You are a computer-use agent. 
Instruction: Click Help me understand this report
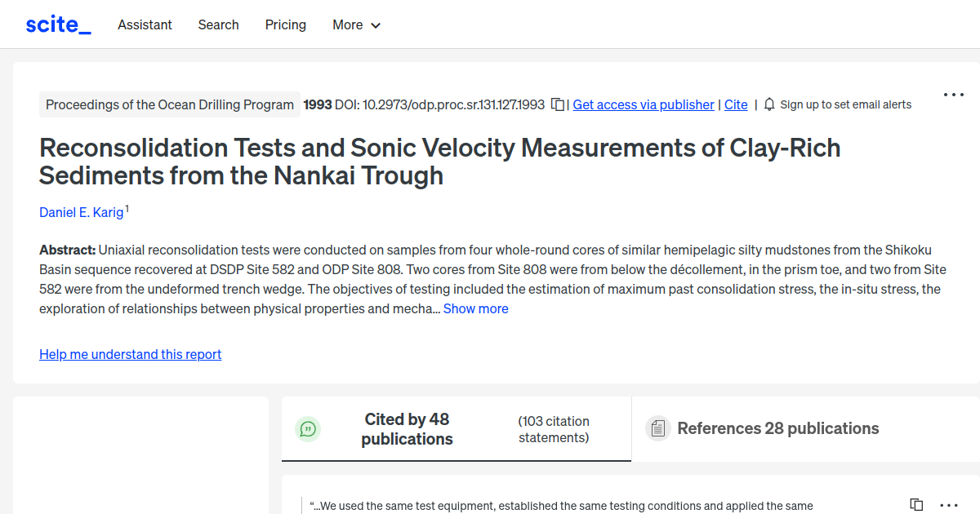pyautogui.click(x=130, y=354)
